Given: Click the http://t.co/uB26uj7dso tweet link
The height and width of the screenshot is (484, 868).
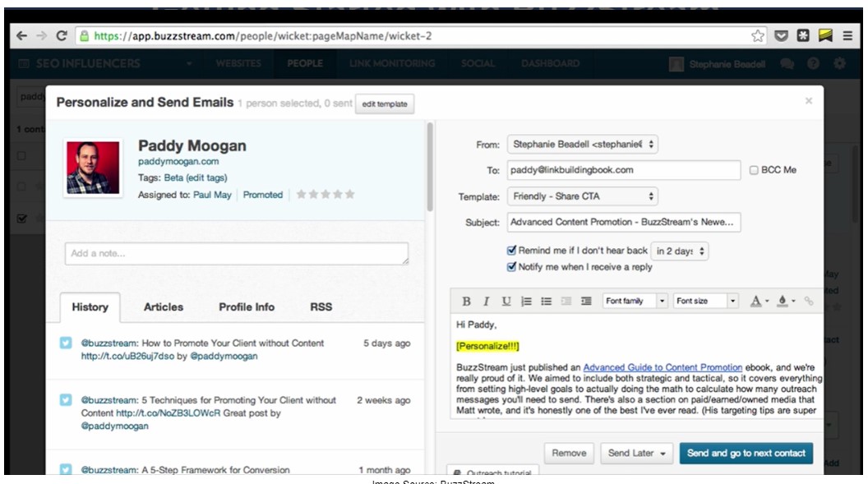Looking at the screenshot, I should coord(127,357).
